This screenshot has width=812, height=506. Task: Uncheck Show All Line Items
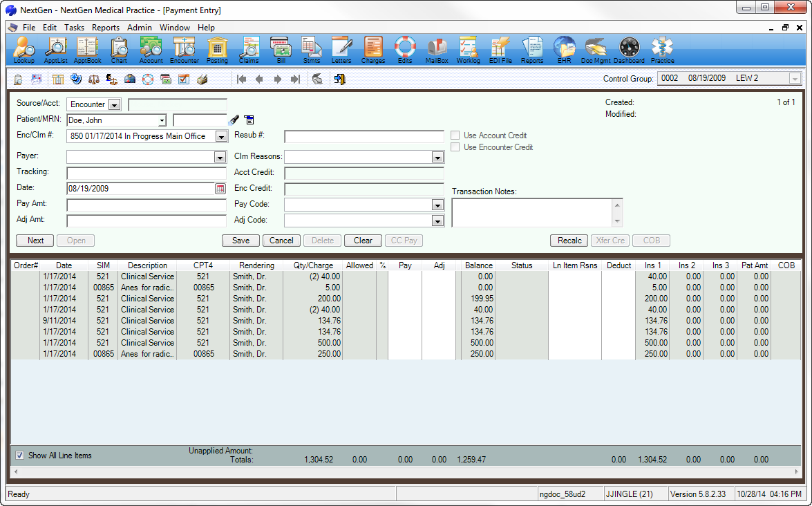(x=19, y=456)
